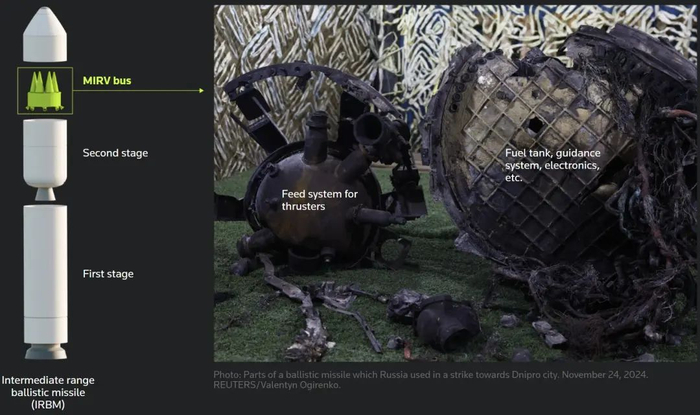700x415 pixels.
Task: Click the "Feed system for thrusters" annotation
Action: pos(320,200)
